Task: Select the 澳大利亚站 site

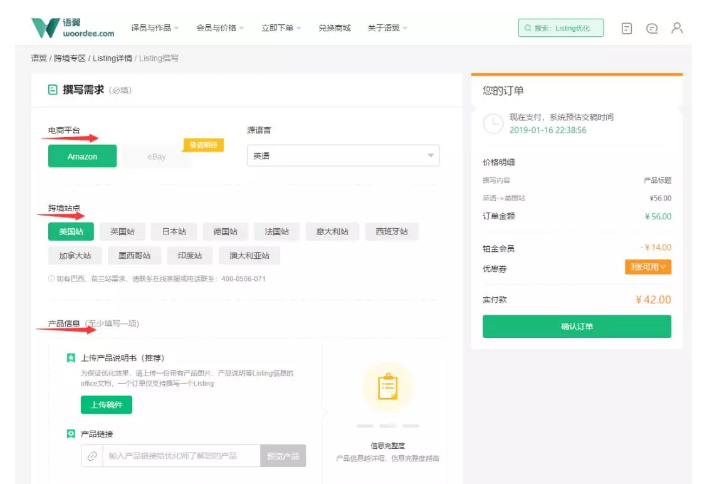Action: (249, 255)
